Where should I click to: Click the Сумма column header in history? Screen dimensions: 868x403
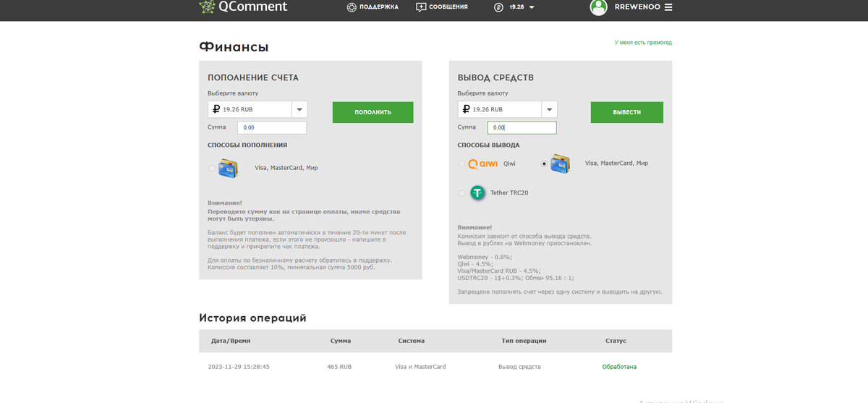coord(341,341)
